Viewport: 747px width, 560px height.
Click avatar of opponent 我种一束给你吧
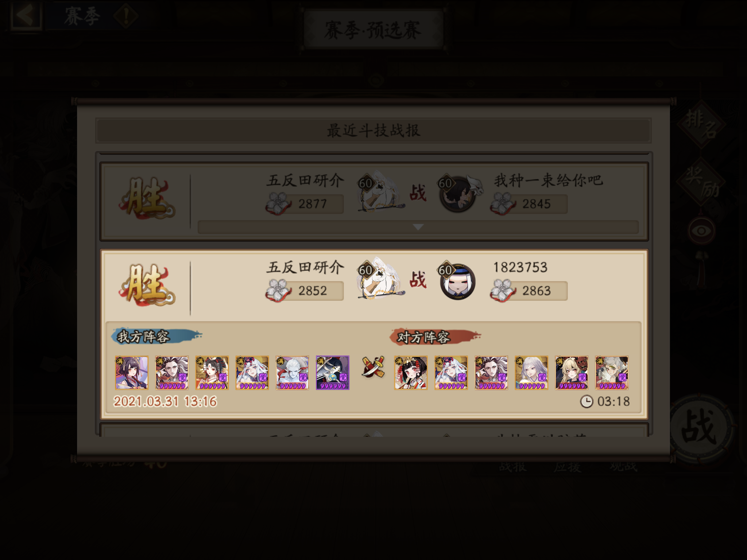tap(458, 195)
